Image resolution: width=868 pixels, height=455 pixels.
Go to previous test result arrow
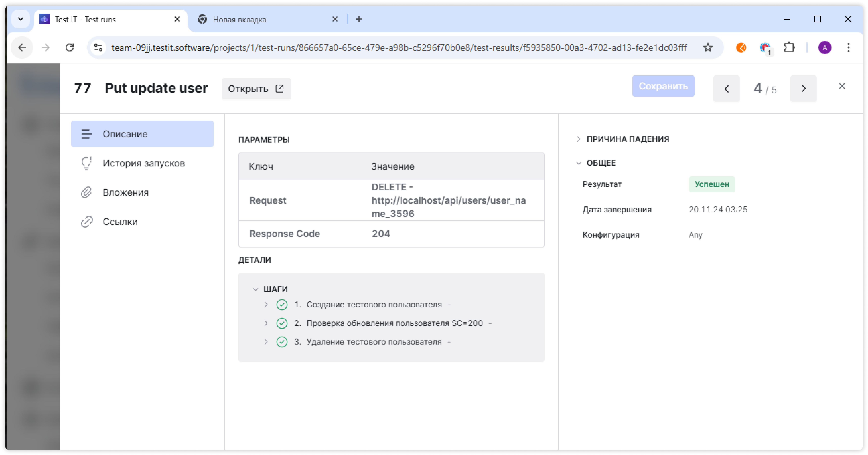click(x=726, y=89)
